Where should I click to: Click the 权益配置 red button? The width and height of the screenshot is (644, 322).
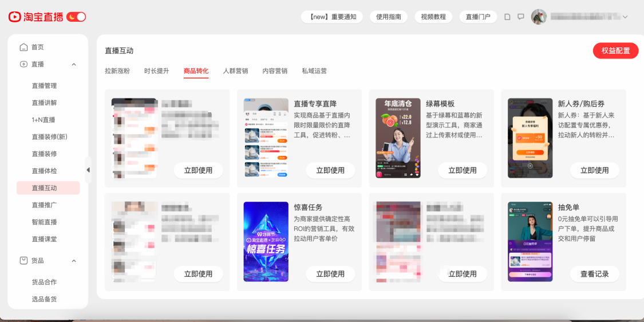pos(615,50)
